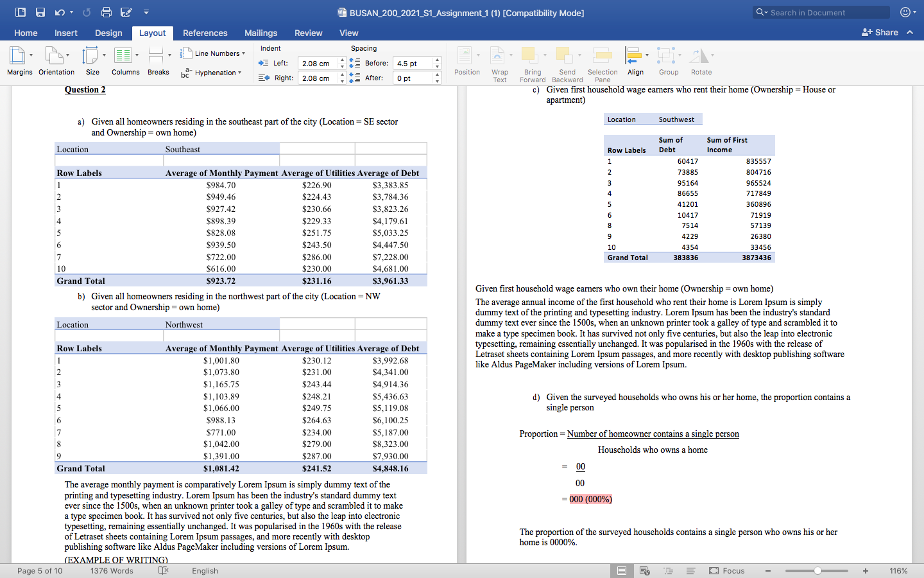Click the Search in Document field
Screen dimensions: 924x578
coord(821,12)
